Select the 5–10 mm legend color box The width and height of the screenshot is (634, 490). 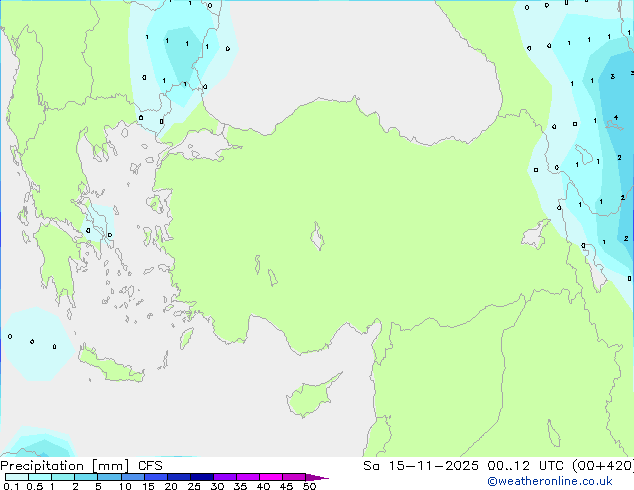tap(109, 477)
